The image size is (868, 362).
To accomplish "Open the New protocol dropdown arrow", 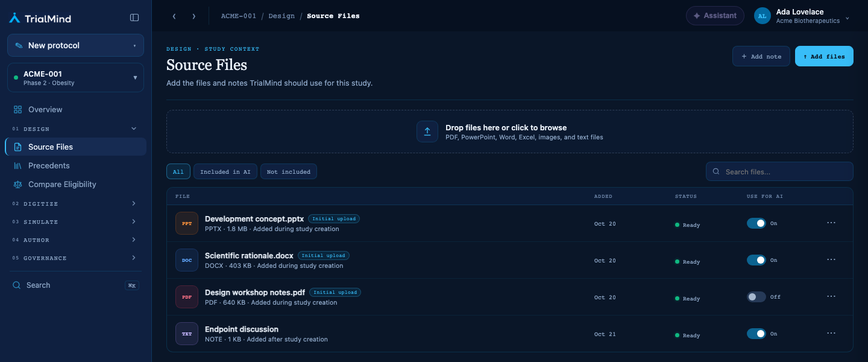I will click(134, 46).
